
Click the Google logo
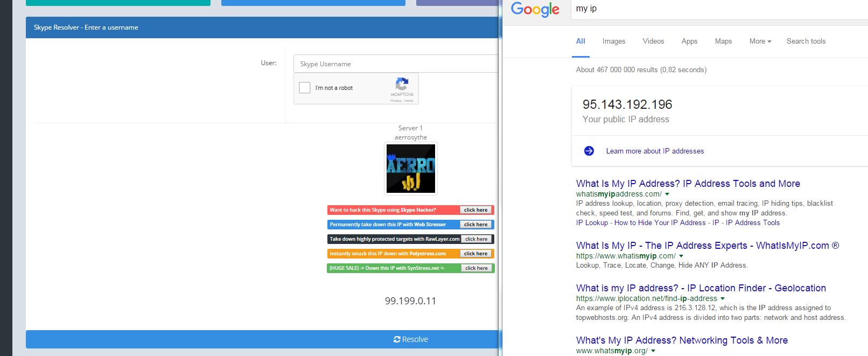click(535, 9)
